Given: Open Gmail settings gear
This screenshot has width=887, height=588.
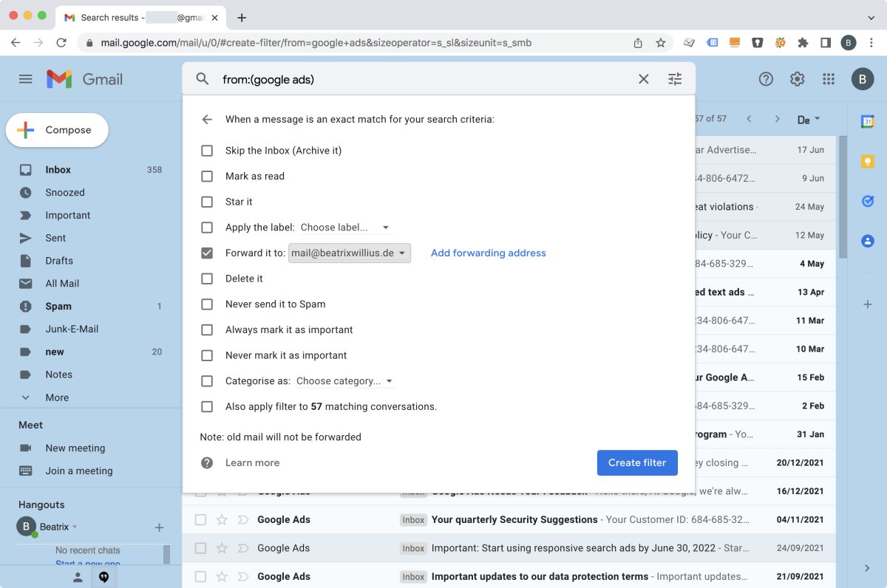Looking at the screenshot, I should [x=797, y=78].
